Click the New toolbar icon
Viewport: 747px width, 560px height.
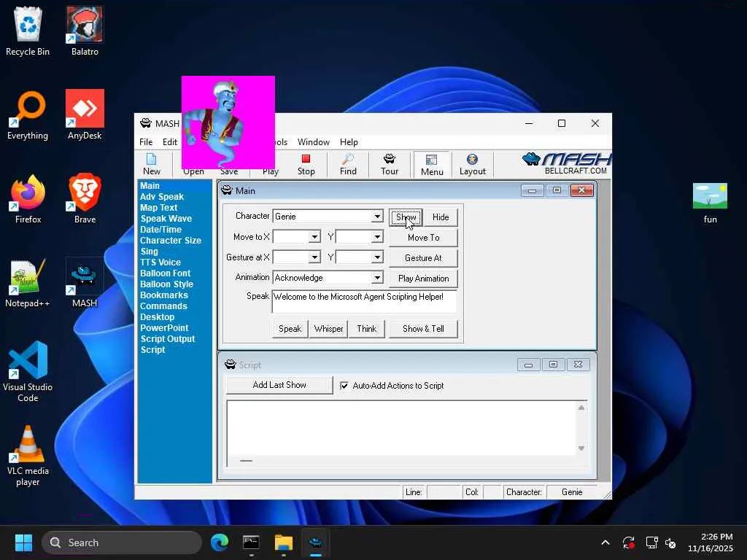pyautogui.click(x=152, y=164)
